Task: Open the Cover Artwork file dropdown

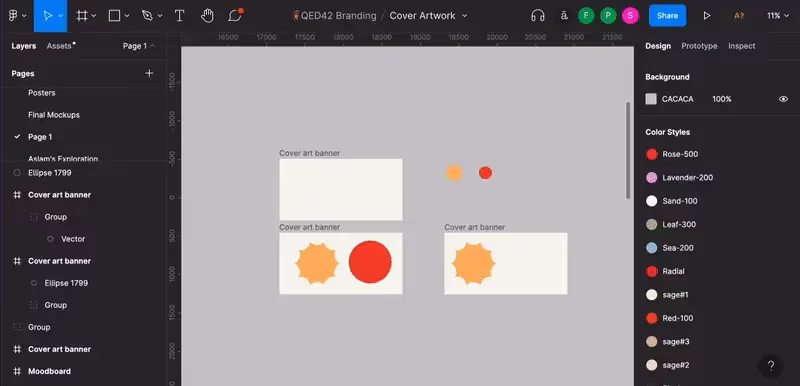Action: (x=465, y=16)
